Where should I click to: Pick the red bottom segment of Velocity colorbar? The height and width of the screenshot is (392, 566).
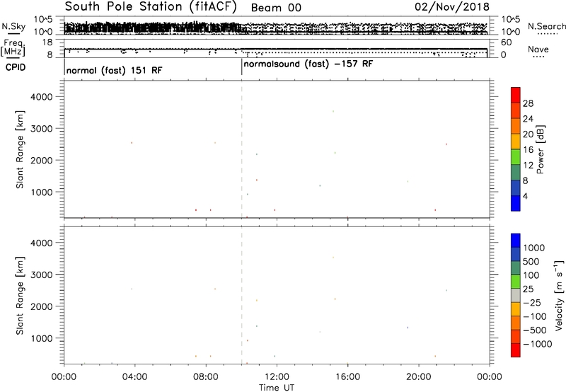click(x=516, y=350)
